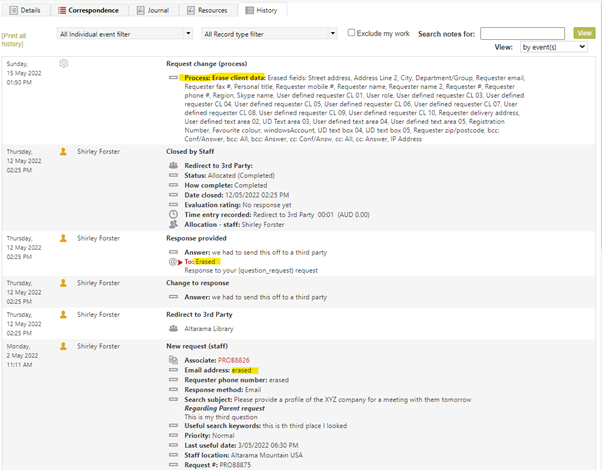Click the Response provided heading
602x470 pixels.
coord(196,238)
